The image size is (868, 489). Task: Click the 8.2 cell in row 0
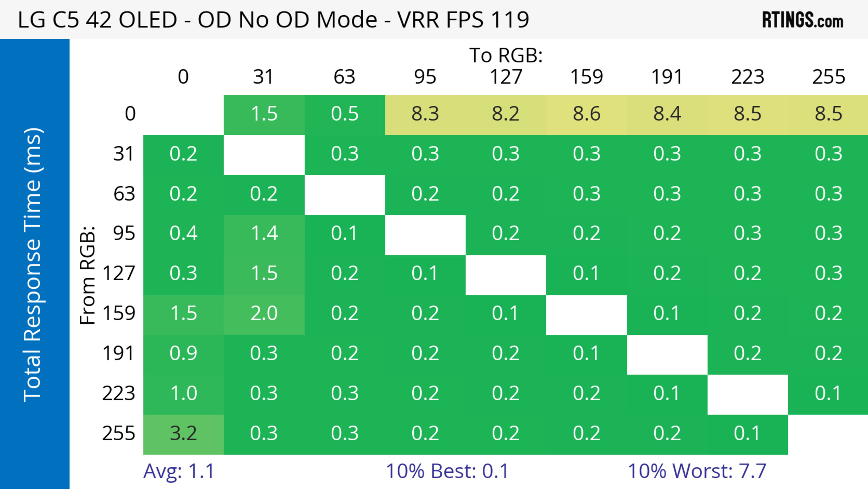505,114
